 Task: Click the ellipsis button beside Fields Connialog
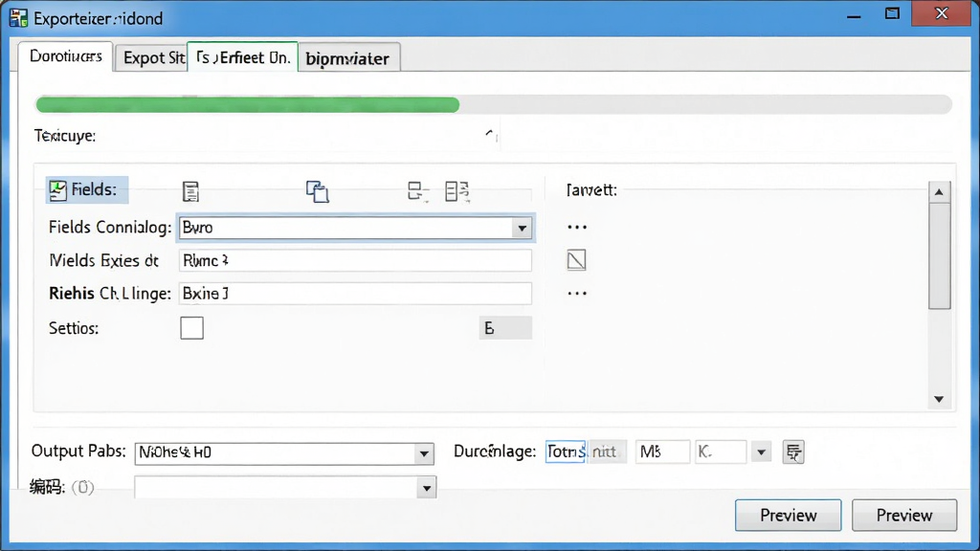click(x=577, y=228)
